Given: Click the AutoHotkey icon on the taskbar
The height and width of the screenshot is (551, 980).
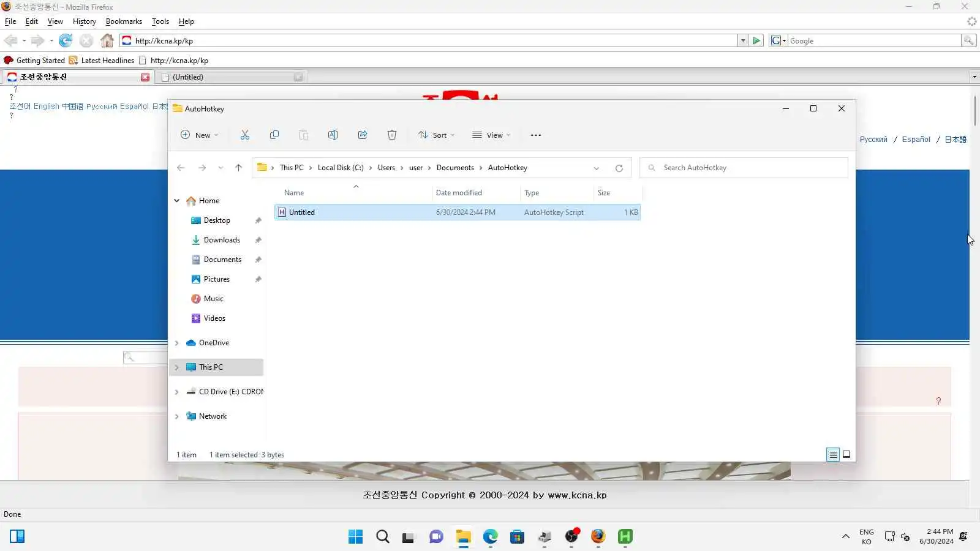Looking at the screenshot, I should [x=625, y=537].
